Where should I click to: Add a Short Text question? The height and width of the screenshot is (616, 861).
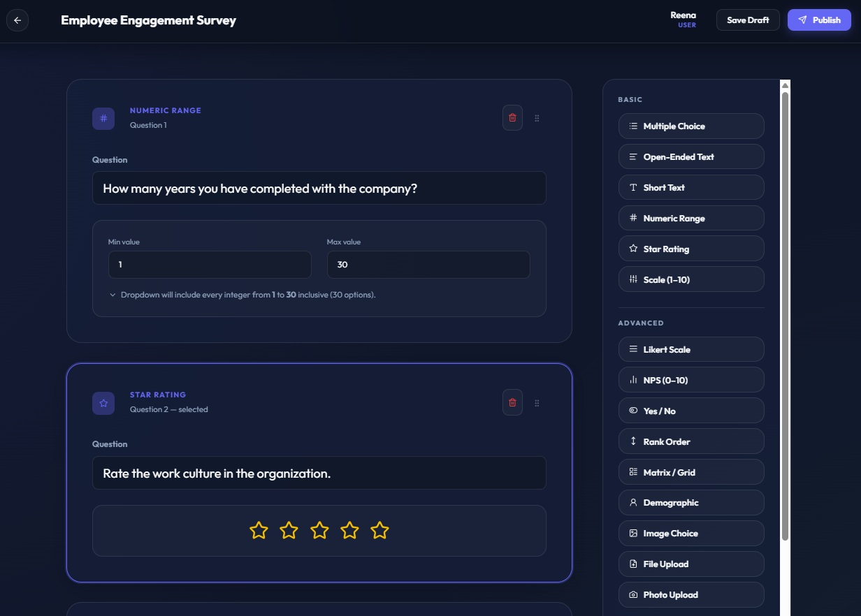691,187
